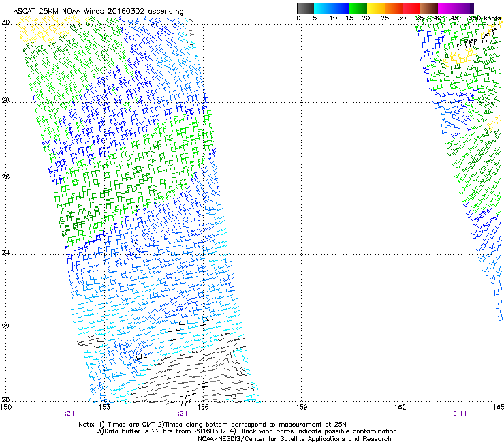The image size is (504, 443).
Task: Click the latitude '24' label on the vertical axis
Action: pyautogui.click(x=5, y=253)
